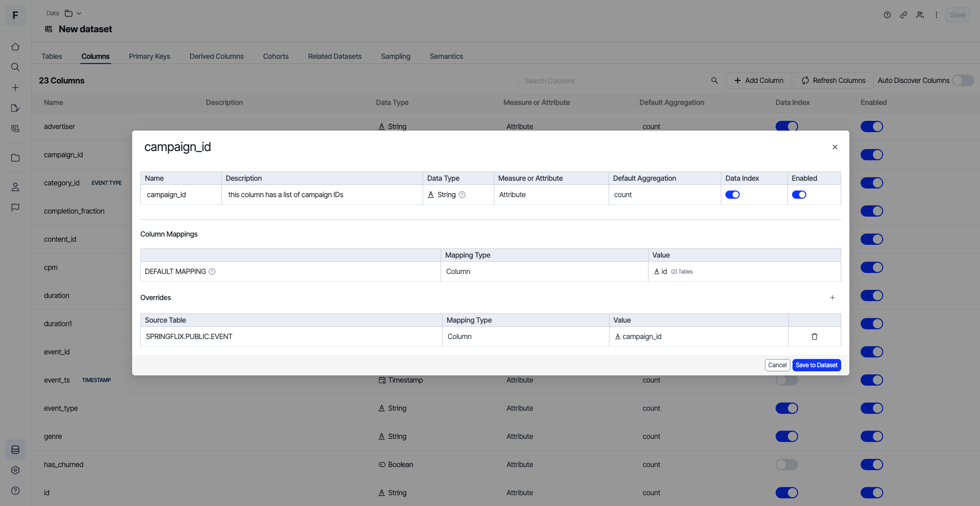
Task: Enable Auto Discover Columns toggle
Action: [963, 80]
